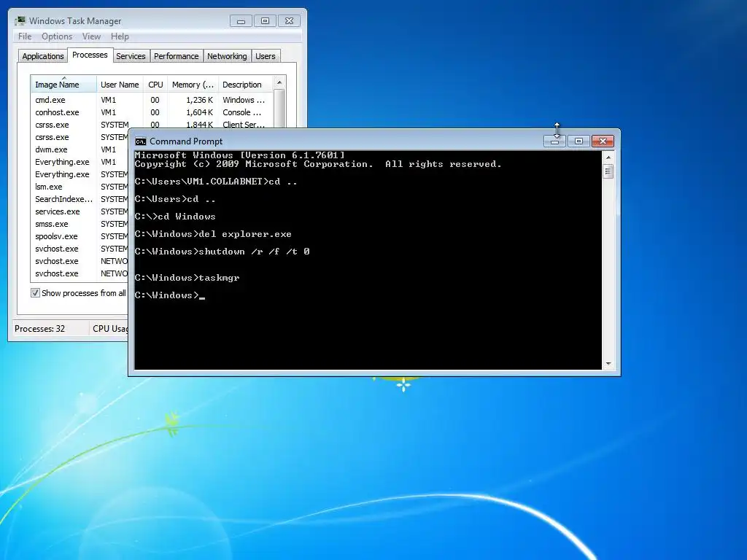Sort processes by Memory column header
The image size is (747, 560).
click(193, 85)
